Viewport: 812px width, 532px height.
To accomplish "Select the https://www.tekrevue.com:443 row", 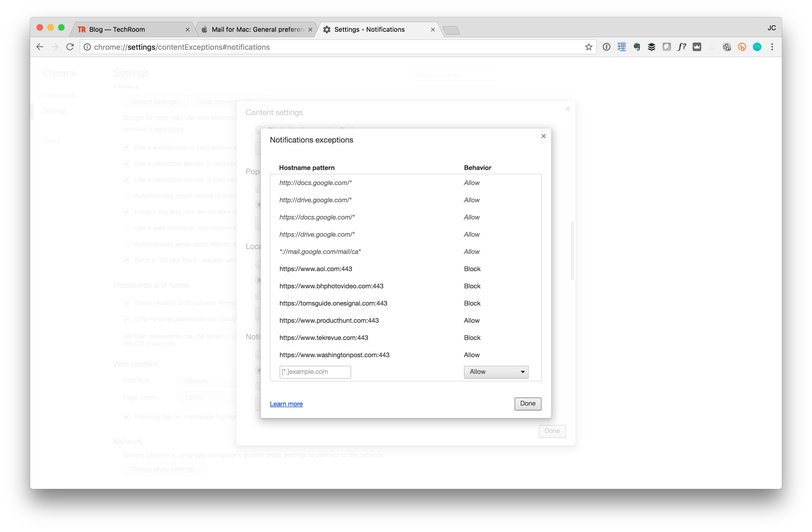I will [x=406, y=338].
